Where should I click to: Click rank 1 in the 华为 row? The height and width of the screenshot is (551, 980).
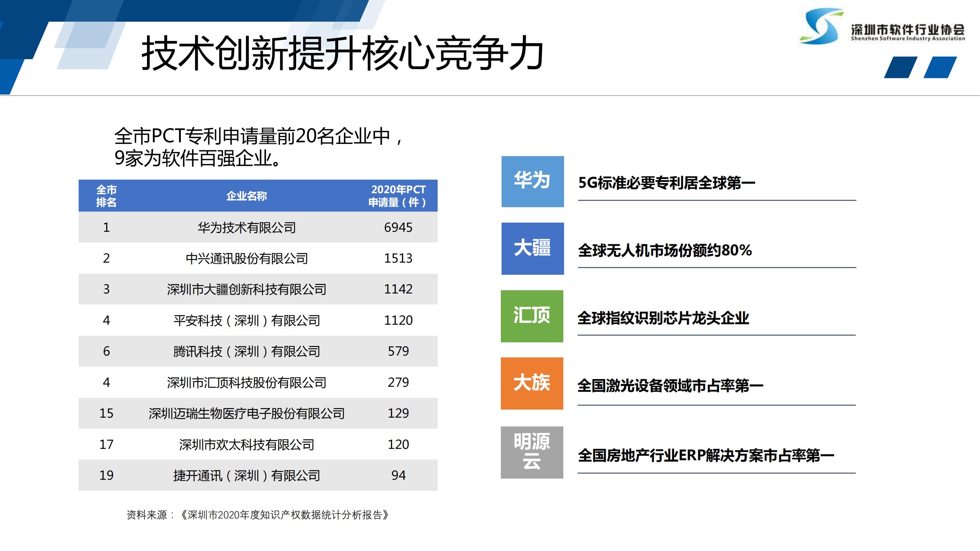tap(106, 227)
